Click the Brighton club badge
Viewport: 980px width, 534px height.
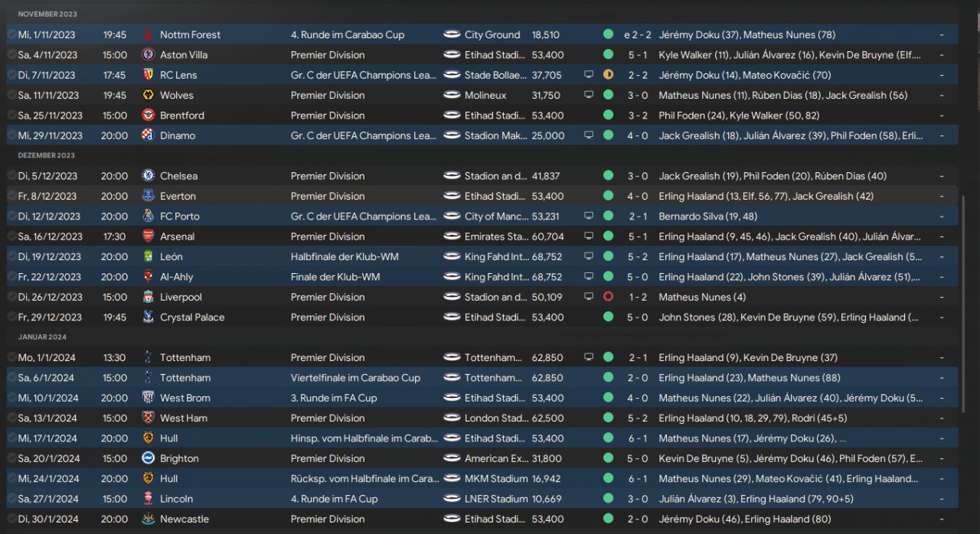[149, 458]
